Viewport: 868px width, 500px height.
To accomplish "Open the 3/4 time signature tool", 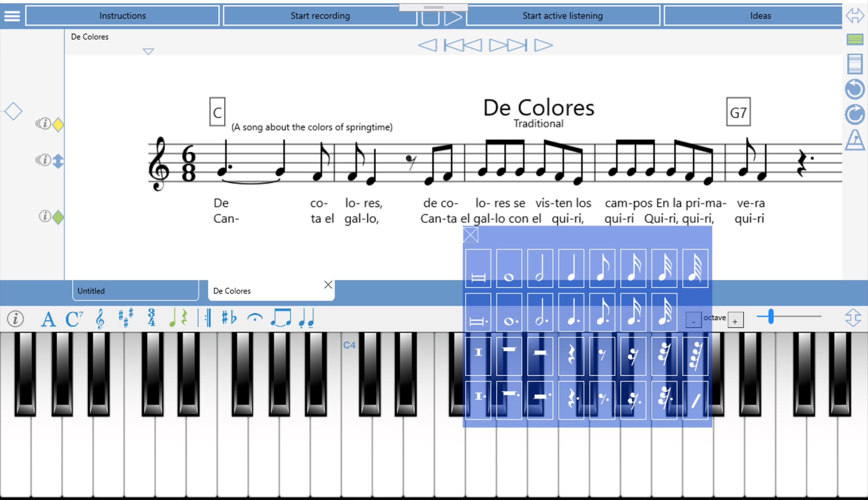I will click(x=151, y=318).
